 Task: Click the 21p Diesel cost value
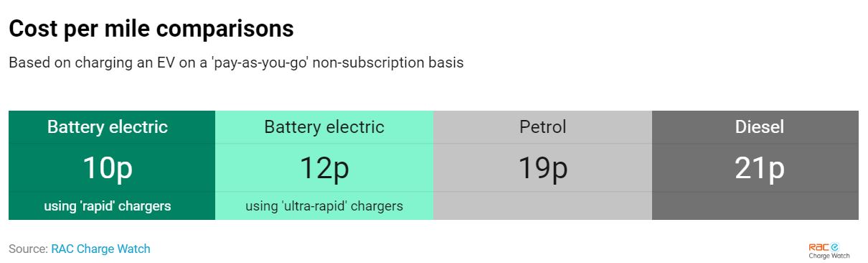click(760, 168)
